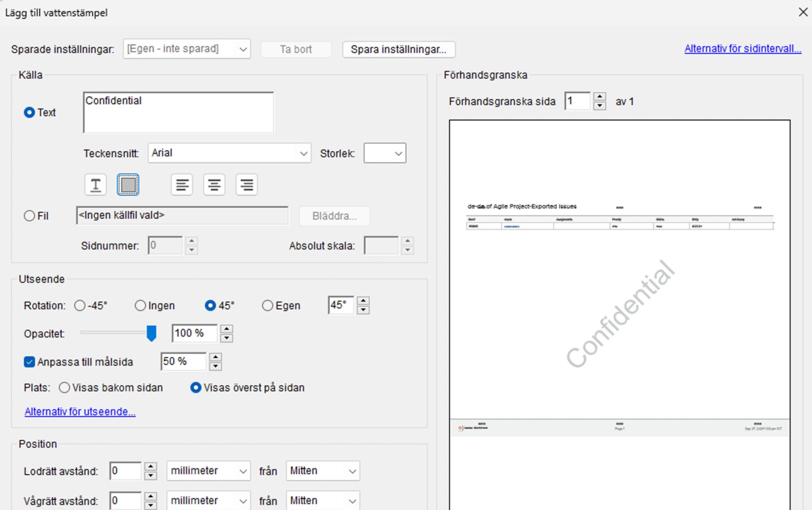Center-align the watermark text
Image resolution: width=812 pixels, height=510 pixels.
214,185
